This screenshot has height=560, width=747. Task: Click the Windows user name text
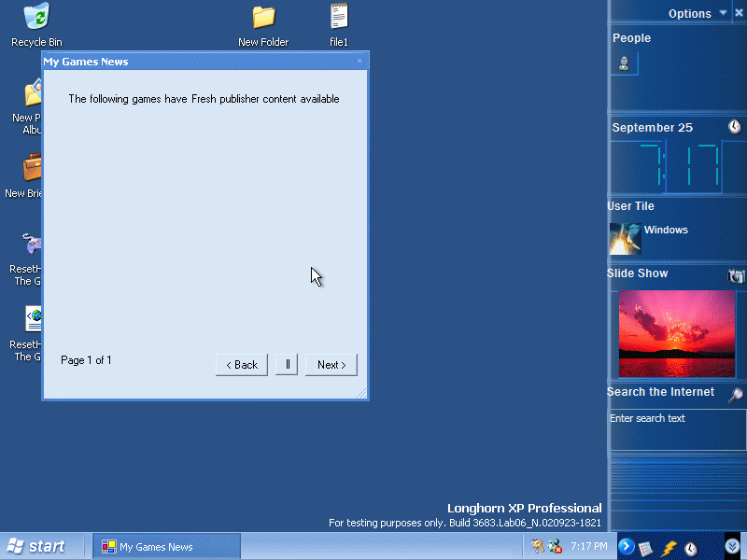pos(666,230)
